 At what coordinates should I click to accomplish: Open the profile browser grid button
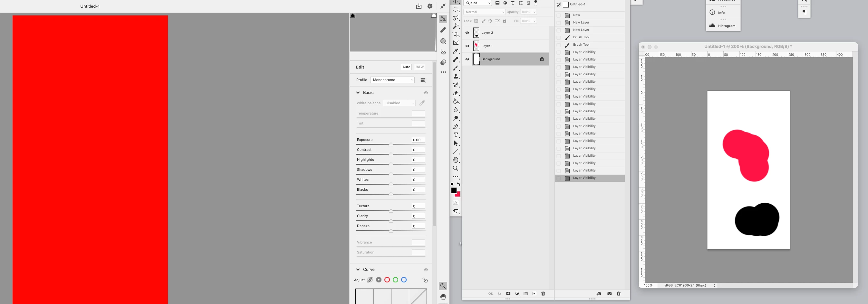pyautogui.click(x=423, y=80)
